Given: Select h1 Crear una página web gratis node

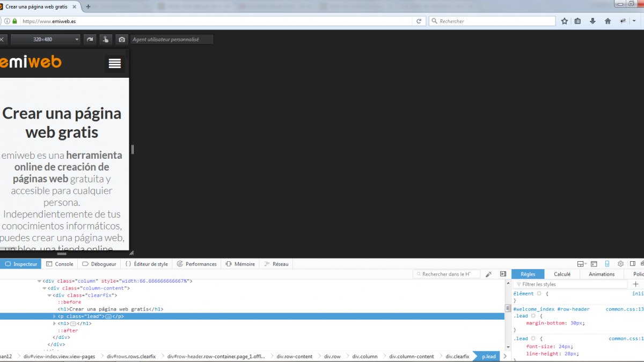Looking at the screenshot, I should point(111,309).
